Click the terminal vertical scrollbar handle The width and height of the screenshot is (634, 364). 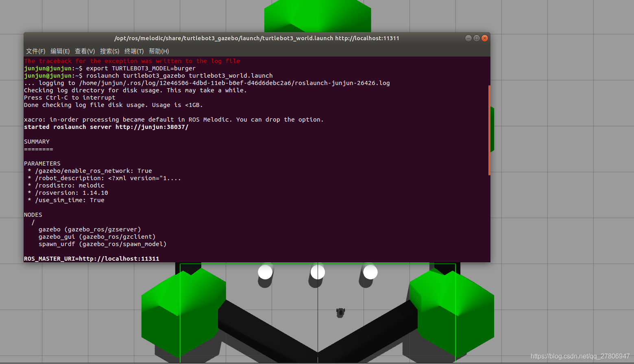coord(489,130)
